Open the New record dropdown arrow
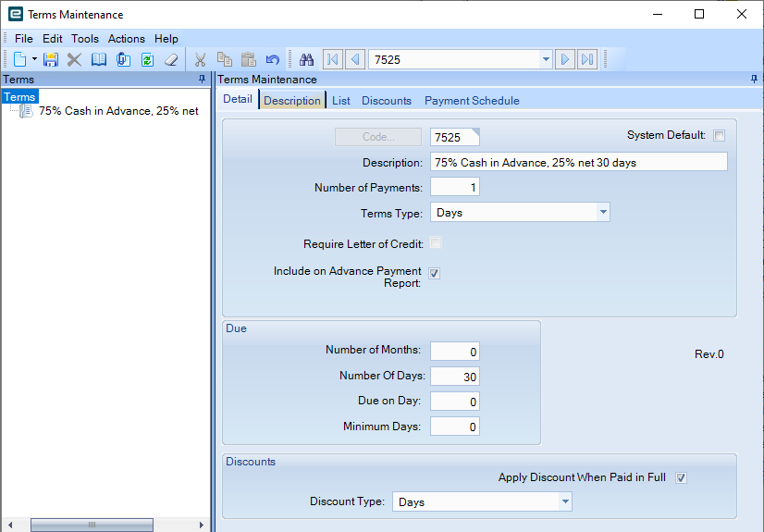This screenshot has width=764, height=532. tap(34, 59)
